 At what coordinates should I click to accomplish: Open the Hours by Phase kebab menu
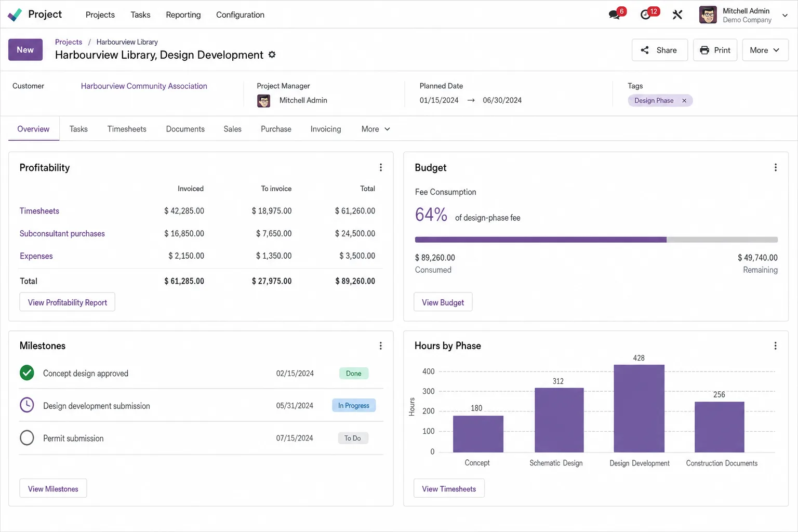click(x=776, y=345)
